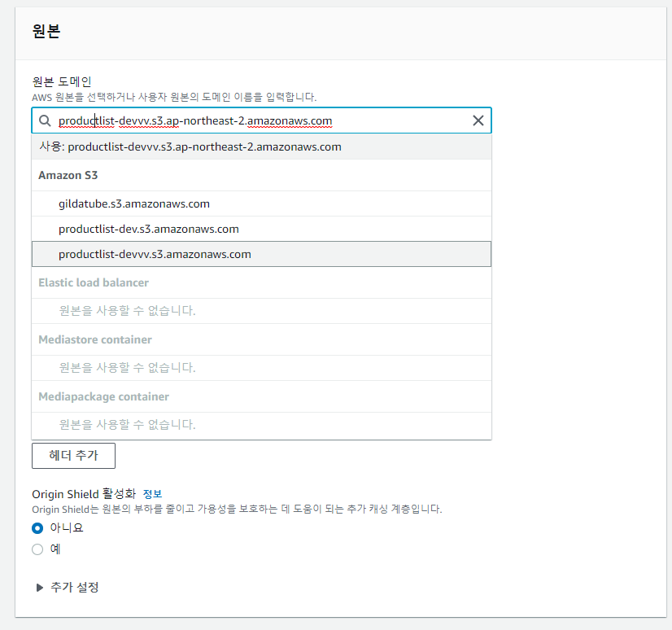The image size is (672, 630).
Task: Choose '사용: productlist-devvv.s3.ap-northeast-2.amazonaws.com' option
Action: coord(261,147)
